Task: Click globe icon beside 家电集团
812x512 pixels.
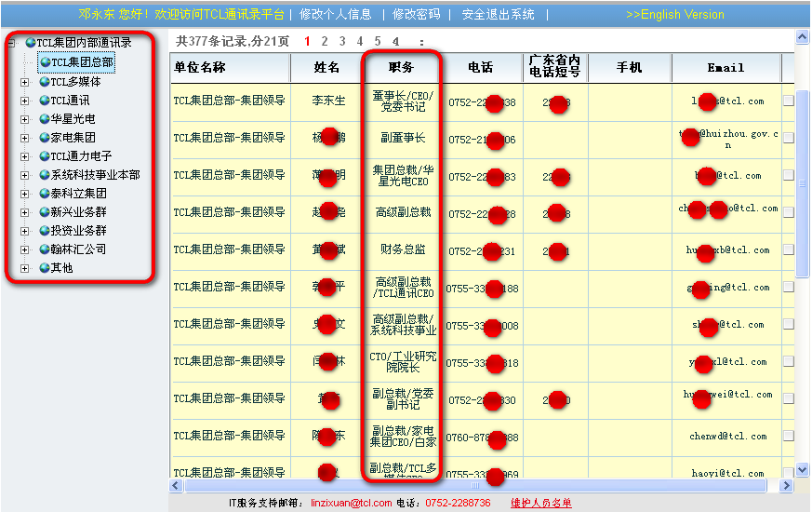Action: coord(45,138)
